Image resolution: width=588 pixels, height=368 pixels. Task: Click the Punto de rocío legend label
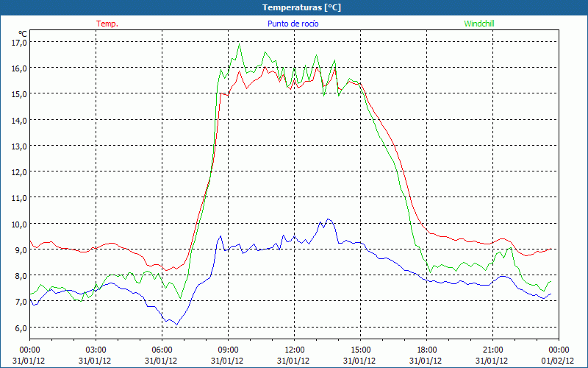tap(293, 24)
